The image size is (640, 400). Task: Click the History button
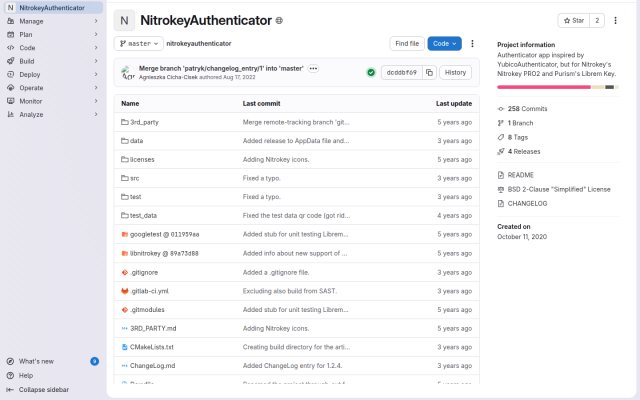(455, 72)
